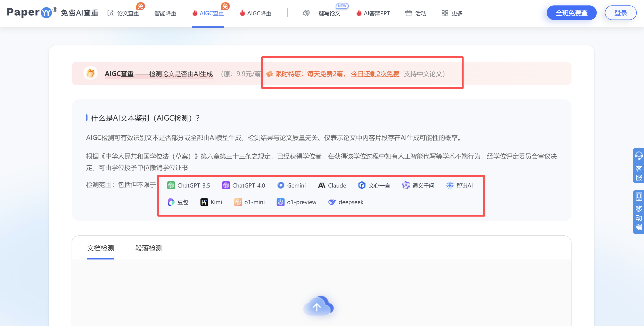Click the 论文查重 search document icon
The image size is (644, 326).
click(110, 13)
